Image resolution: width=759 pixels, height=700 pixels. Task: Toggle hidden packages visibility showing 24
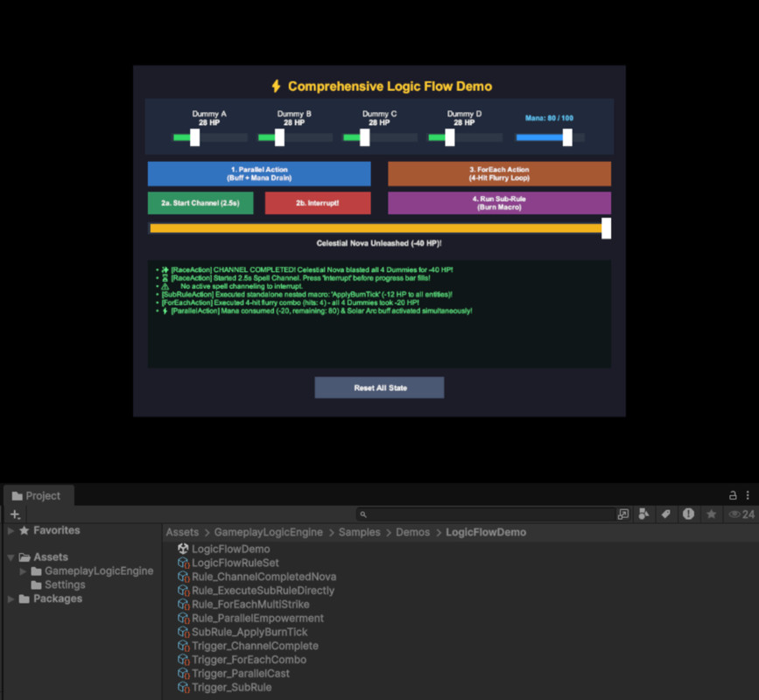741,514
